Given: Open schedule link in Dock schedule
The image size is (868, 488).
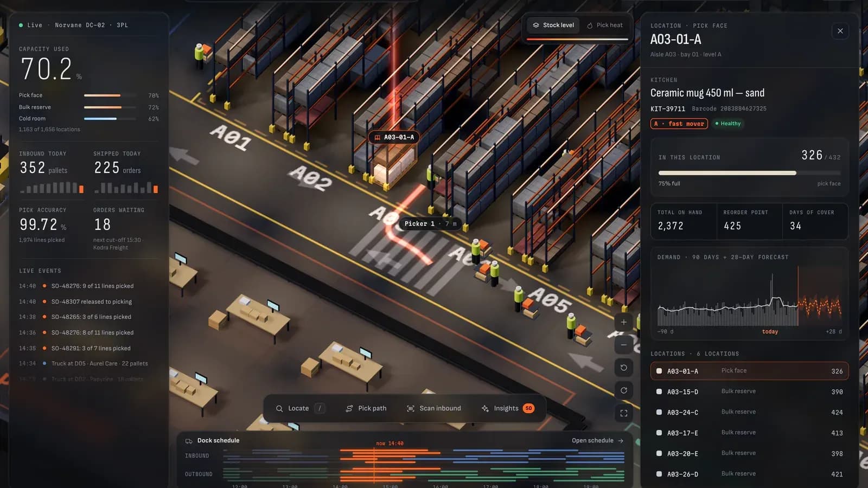Looking at the screenshot, I should pos(597,440).
